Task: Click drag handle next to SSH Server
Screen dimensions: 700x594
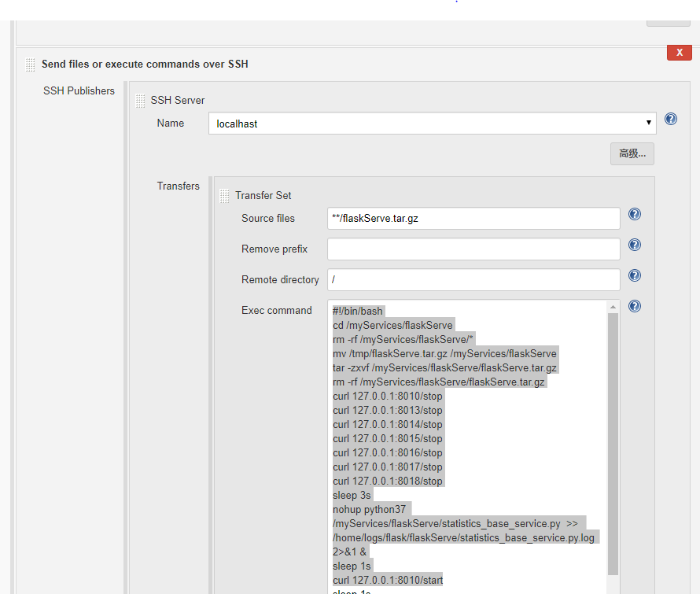Action: pyautogui.click(x=140, y=101)
